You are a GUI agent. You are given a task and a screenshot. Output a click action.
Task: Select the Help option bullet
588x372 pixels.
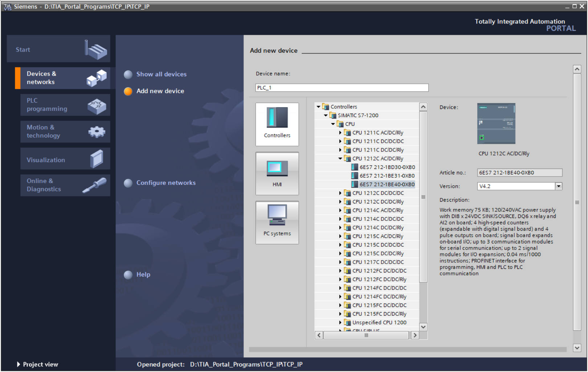[x=128, y=275]
